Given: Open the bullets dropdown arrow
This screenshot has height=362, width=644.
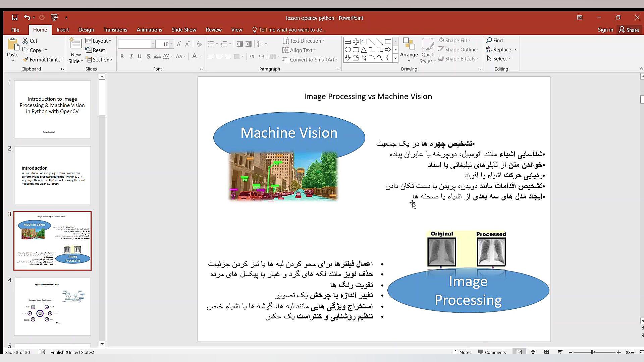Looking at the screenshot, I should 217,44.
